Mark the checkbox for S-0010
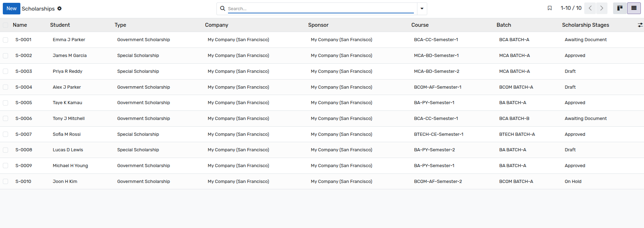Image resolution: width=644 pixels, height=228 pixels. click(x=5, y=182)
